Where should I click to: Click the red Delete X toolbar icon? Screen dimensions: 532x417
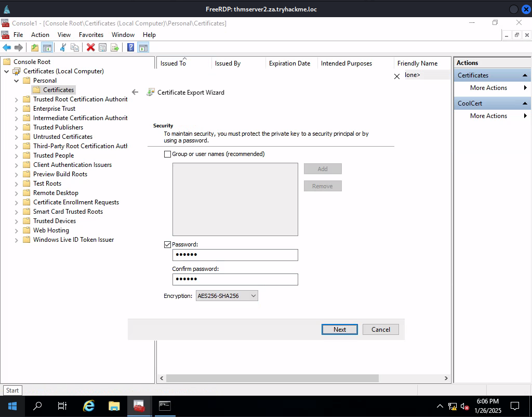click(x=90, y=47)
